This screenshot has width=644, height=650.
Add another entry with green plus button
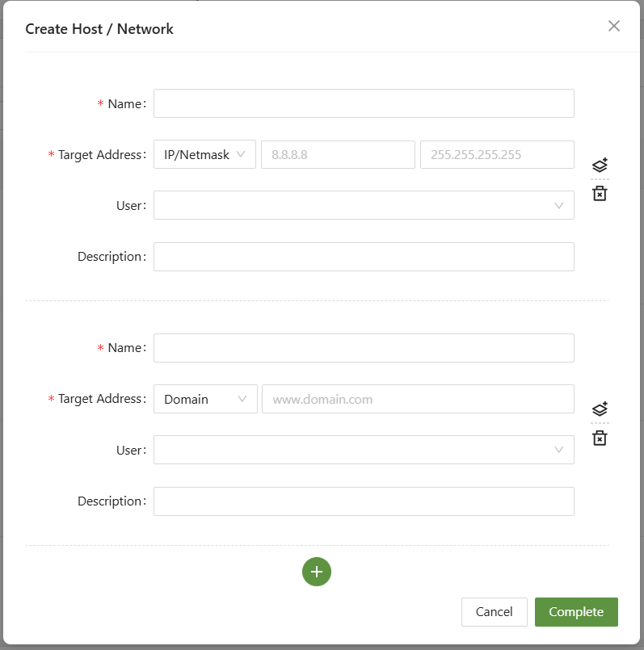[317, 572]
